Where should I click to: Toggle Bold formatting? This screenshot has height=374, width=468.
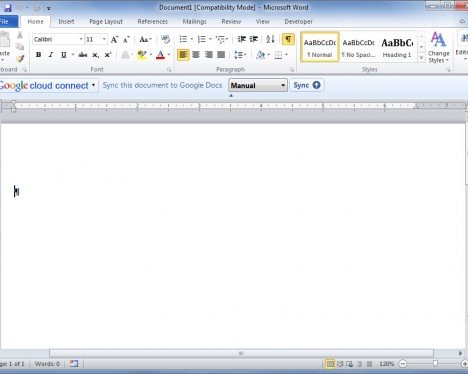pyautogui.click(x=39, y=55)
